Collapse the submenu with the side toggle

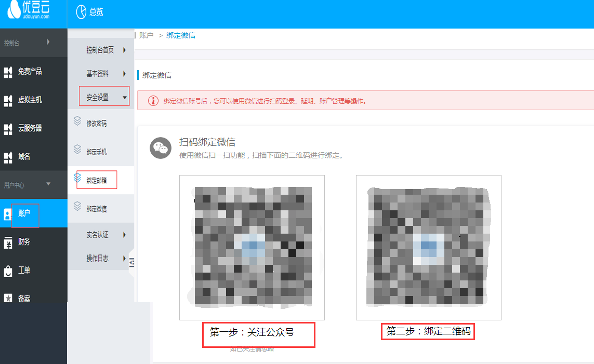[131, 262]
